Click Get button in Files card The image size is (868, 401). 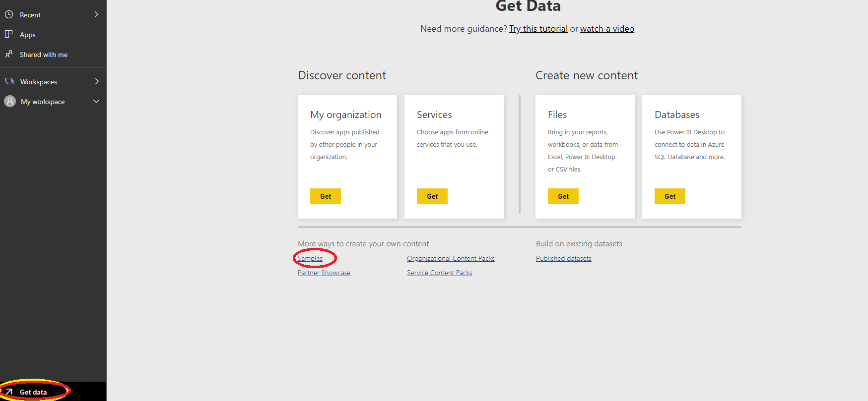563,196
